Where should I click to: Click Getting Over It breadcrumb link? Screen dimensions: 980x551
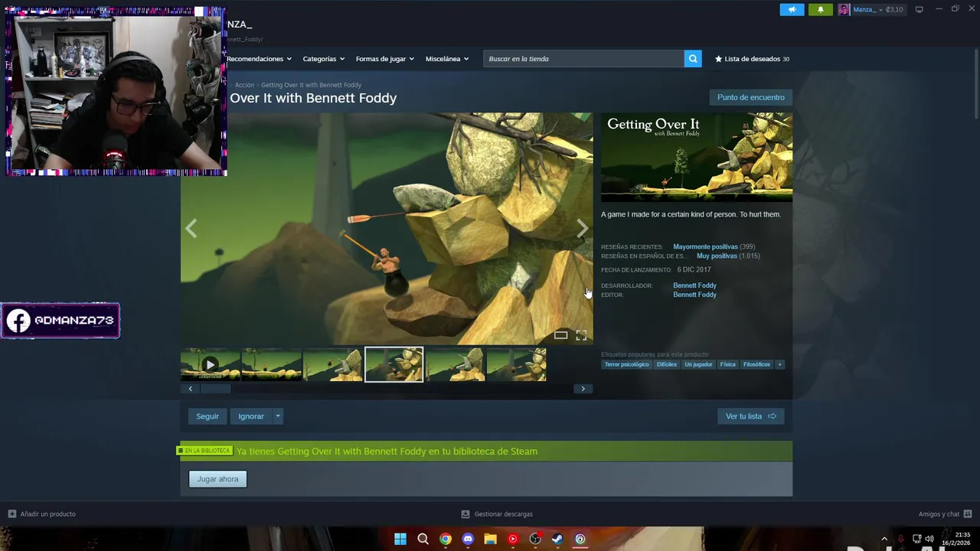[311, 85]
